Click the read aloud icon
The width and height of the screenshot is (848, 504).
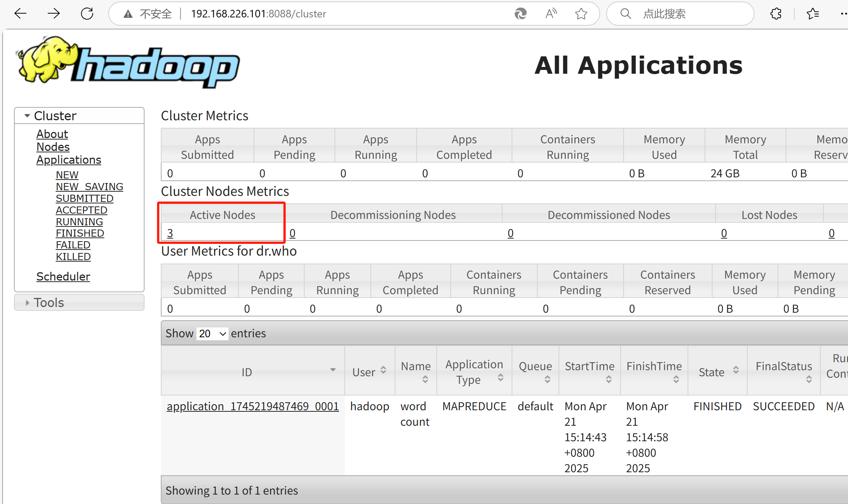[551, 14]
